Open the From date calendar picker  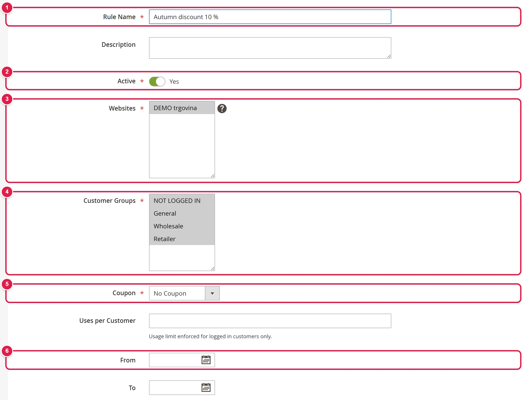pyautogui.click(x=206, y=360)
